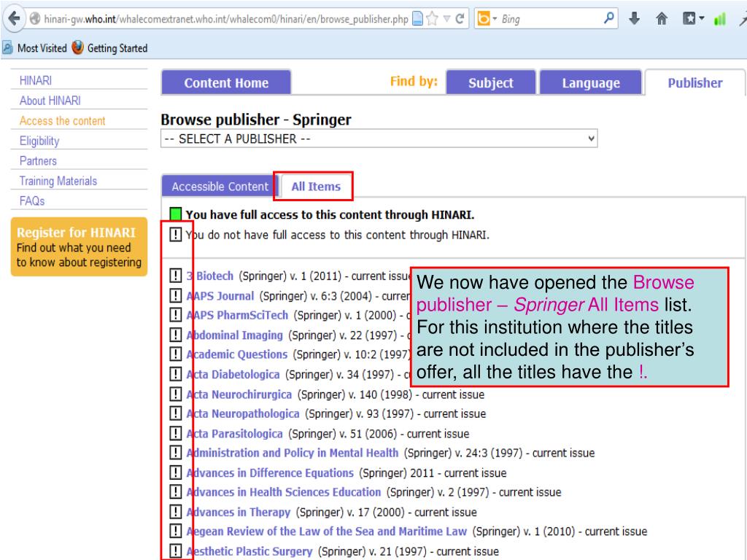Image resolution: width=747 pixels, height=560 pixels.
Task: Expand the search engine selector arrow
Action: pos(495,19)
